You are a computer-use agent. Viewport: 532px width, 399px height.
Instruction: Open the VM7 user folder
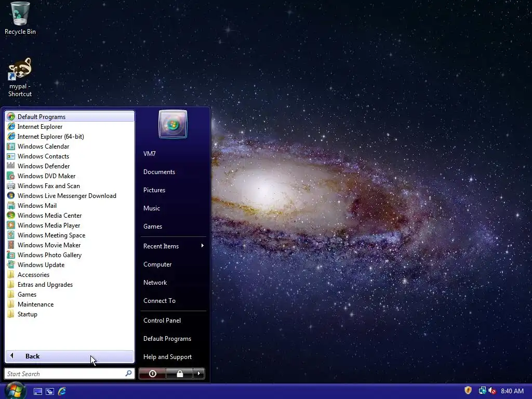(x=173, y=154)
